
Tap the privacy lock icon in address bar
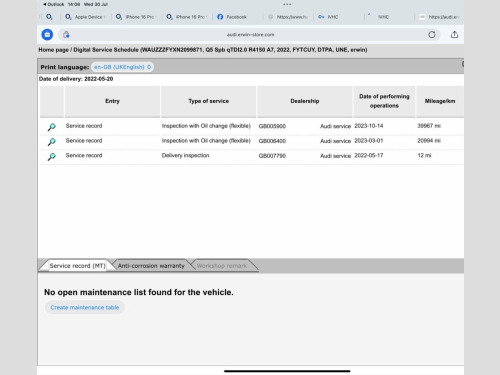[x=66, y=34]
